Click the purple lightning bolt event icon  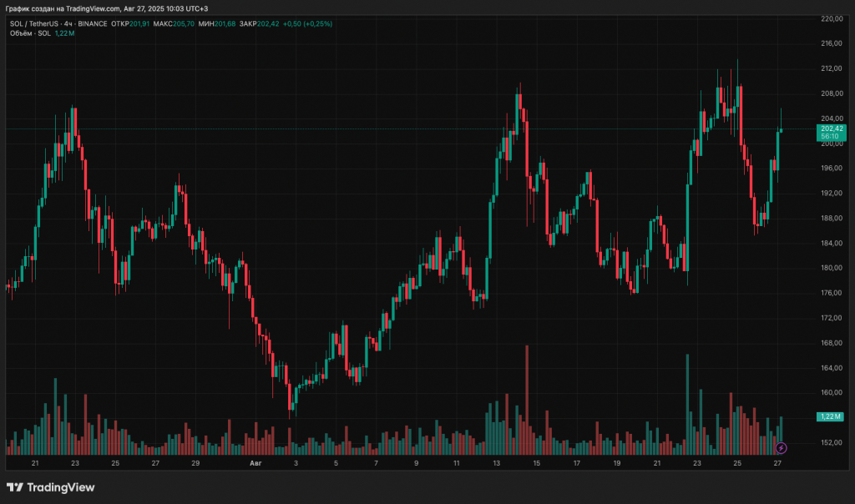[x=782, y=448]
